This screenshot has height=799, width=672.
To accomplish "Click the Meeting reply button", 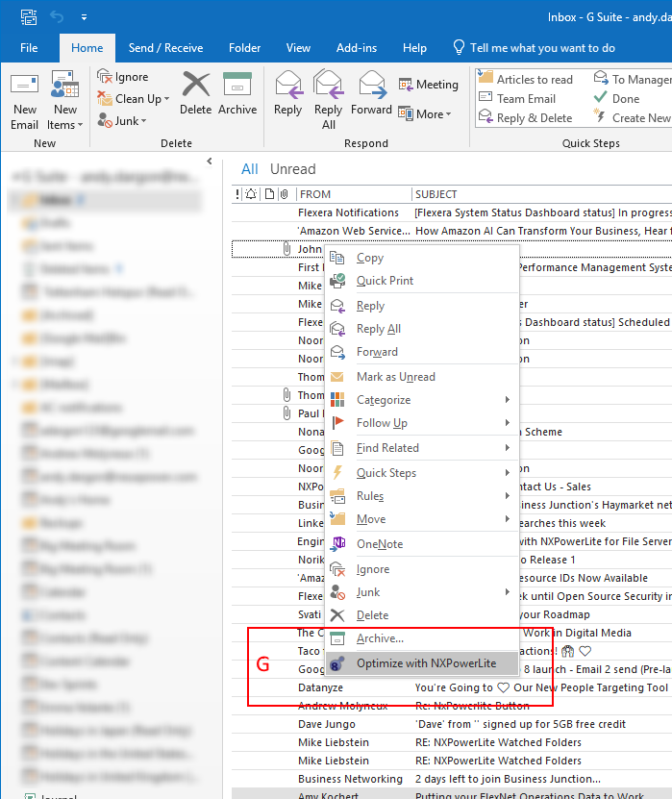I will 428,85.
